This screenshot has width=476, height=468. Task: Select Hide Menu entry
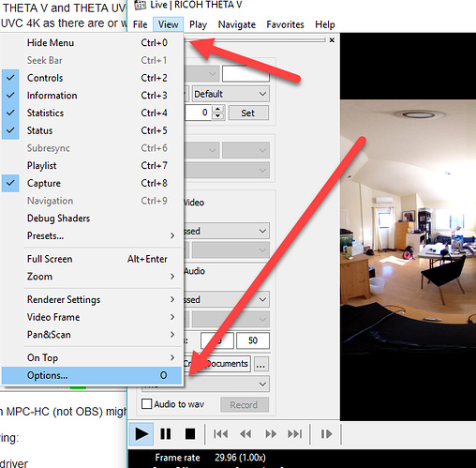coord(92,42)
